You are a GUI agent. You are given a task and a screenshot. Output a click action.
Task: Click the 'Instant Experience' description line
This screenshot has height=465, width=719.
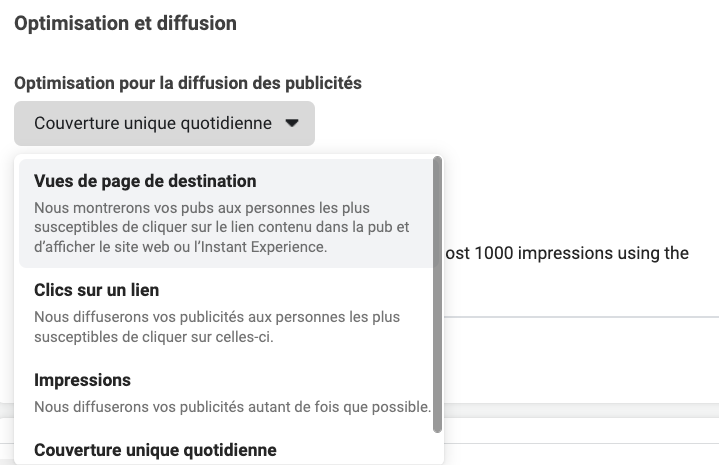tap(180, 246)
